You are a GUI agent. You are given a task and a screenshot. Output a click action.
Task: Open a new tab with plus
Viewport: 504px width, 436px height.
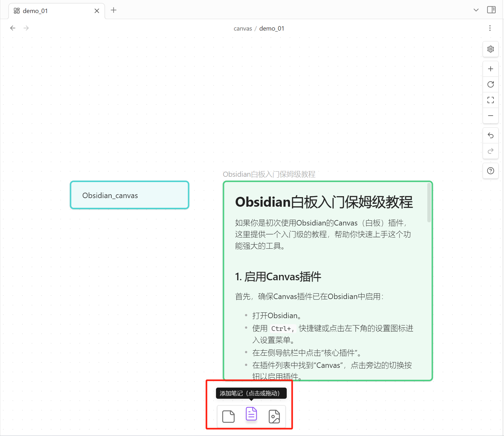click(x=113, y=10)
